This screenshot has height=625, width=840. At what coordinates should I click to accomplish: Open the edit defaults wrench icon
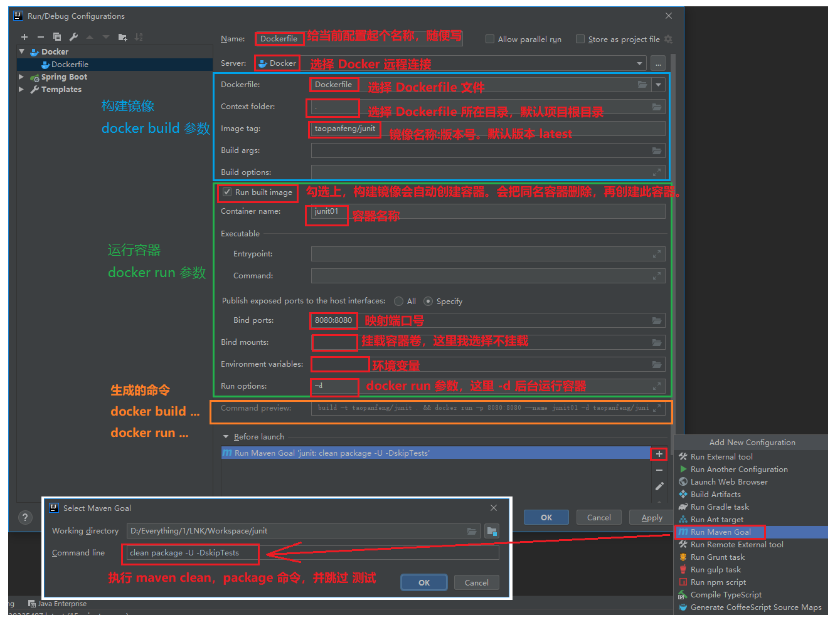tap(73, 38)
